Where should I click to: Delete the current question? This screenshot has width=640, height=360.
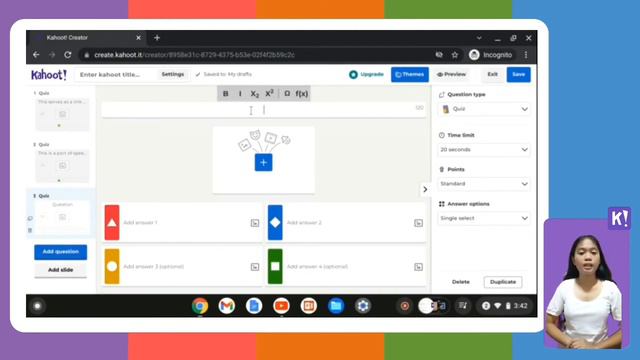coord(461,282)
